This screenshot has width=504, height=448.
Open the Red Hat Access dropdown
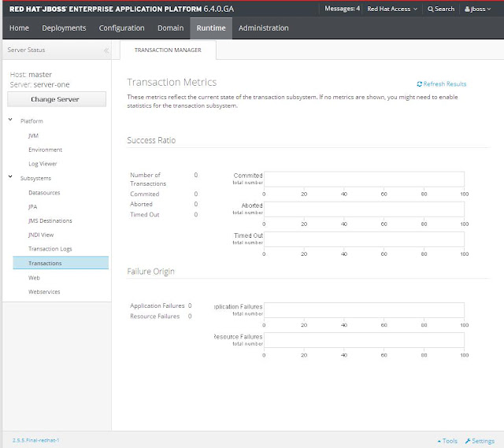(x=392, y=9)
